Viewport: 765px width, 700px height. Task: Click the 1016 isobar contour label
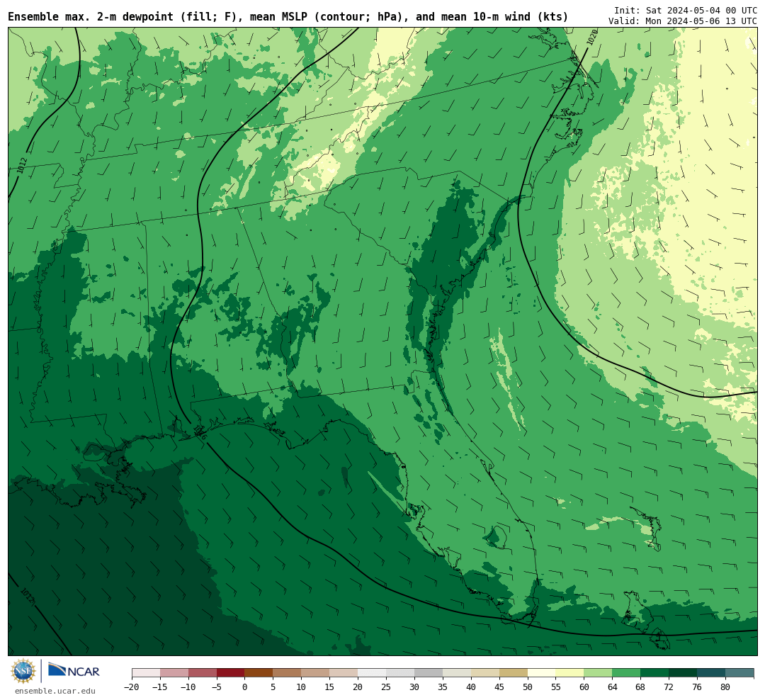point(200,432)
